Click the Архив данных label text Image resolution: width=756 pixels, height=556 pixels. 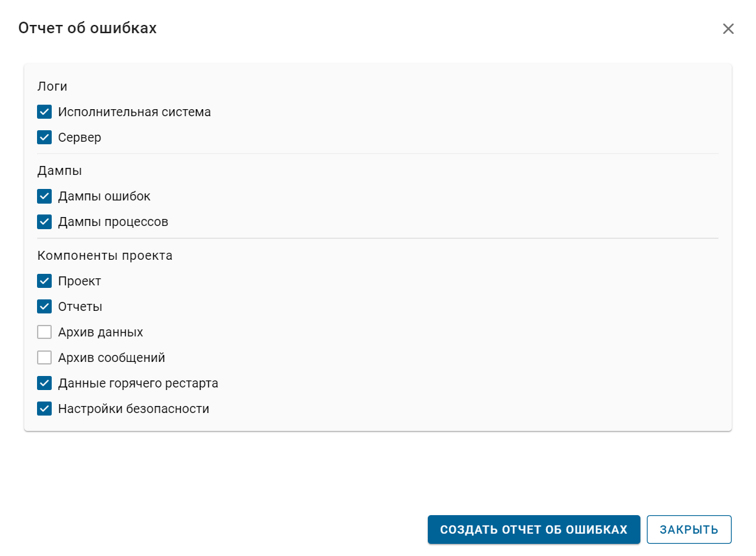[100, 333]
